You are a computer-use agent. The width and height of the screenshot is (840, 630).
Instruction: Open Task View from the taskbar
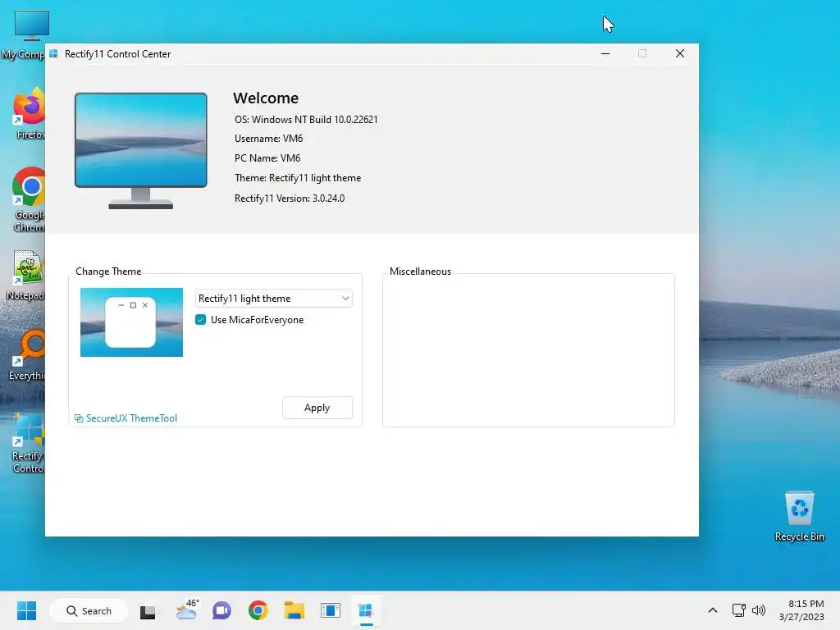tap(148, 611)
